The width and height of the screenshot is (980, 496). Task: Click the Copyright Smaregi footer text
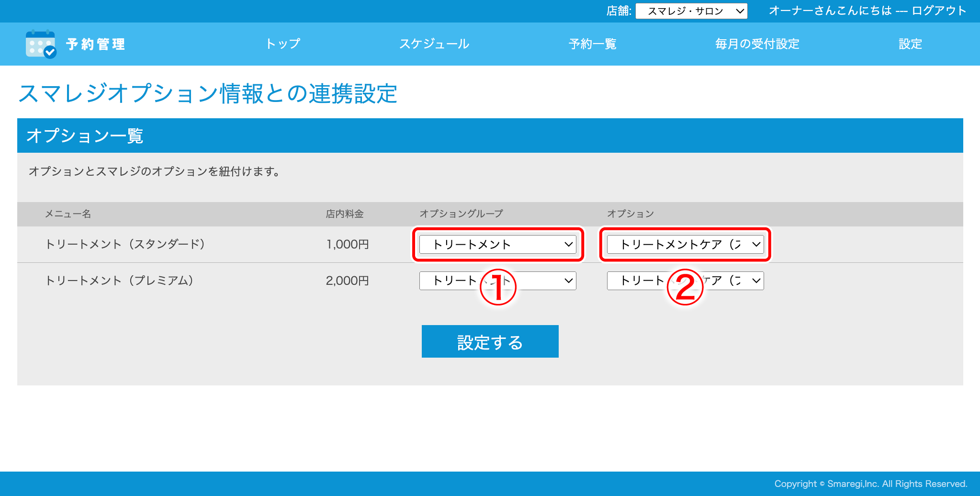871,484
